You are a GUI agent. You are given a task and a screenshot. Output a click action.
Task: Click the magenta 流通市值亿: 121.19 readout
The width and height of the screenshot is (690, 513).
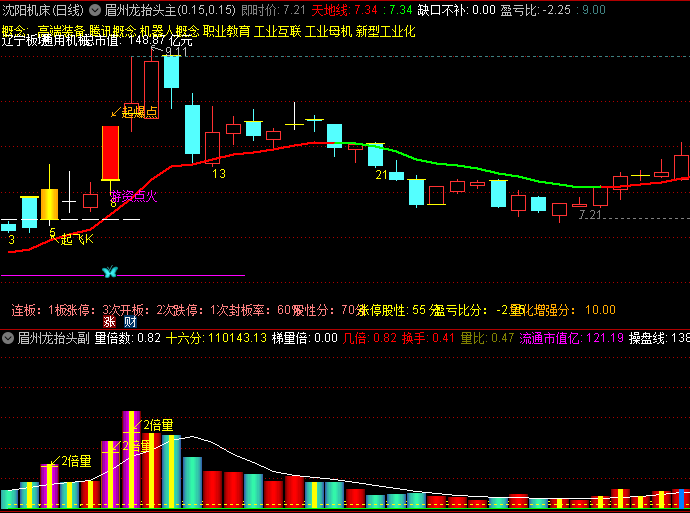point(572,338)
